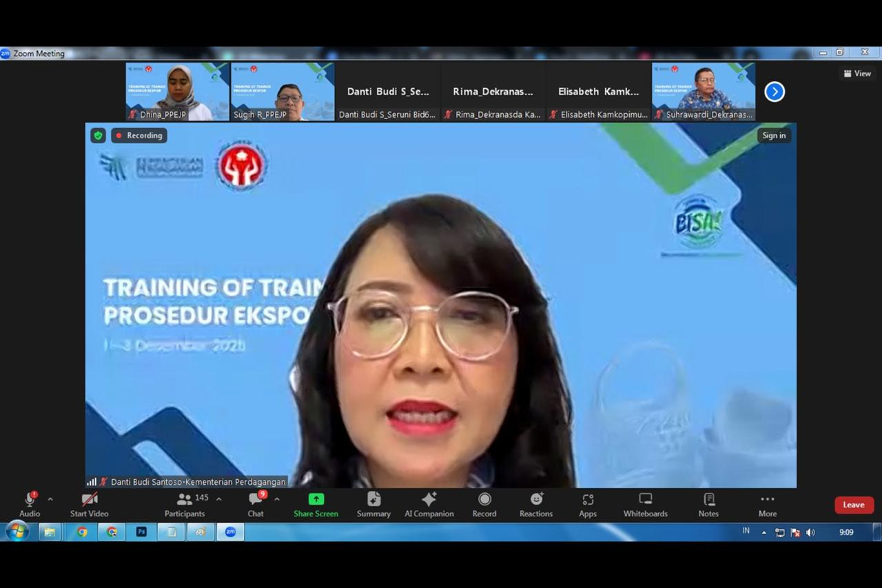The height and width of the screenshot is (588, 882).
Task: Expand the caret next to Participants
Action: 219,499
